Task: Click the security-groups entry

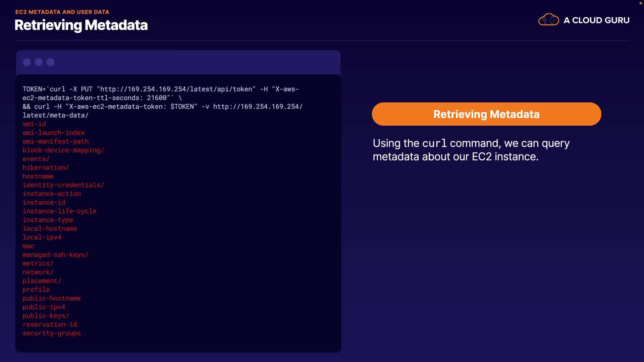Action: (x=52, y=333)
